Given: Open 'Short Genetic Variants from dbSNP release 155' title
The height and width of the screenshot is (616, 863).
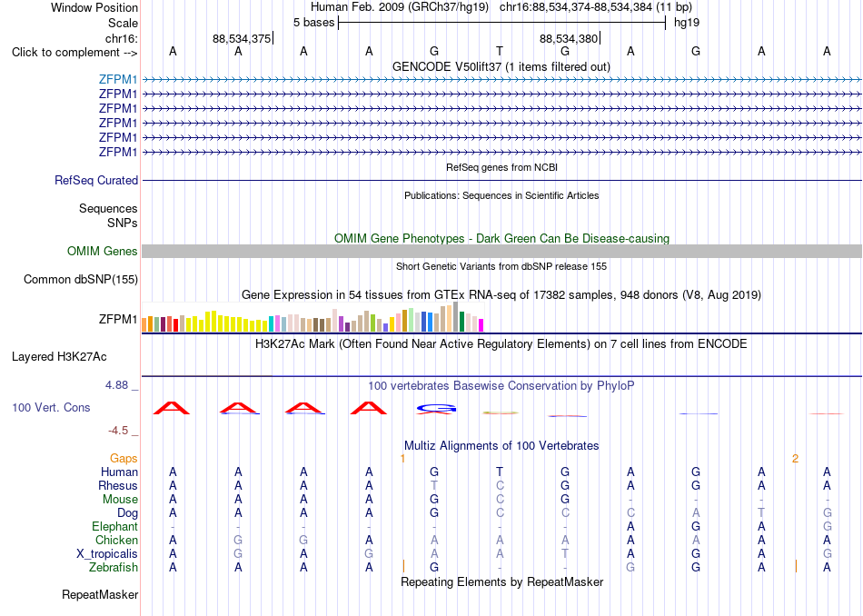Looking at the screenshot, I should pyautogui.click(x=501, y=266).
